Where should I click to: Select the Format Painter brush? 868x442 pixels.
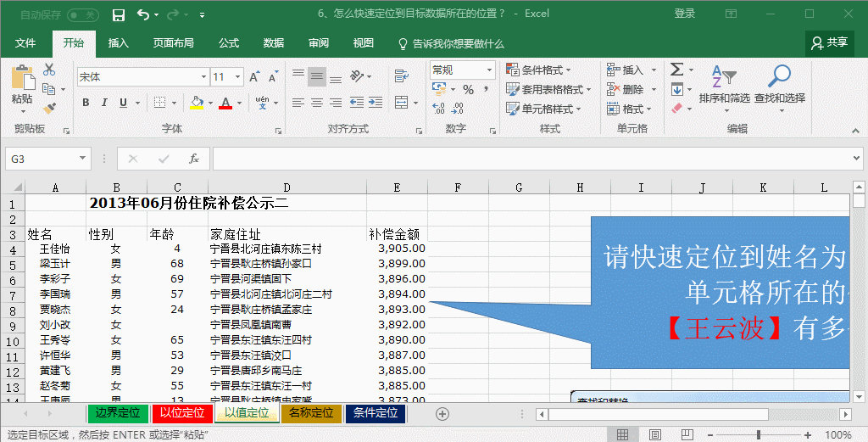tap(49, 108)
